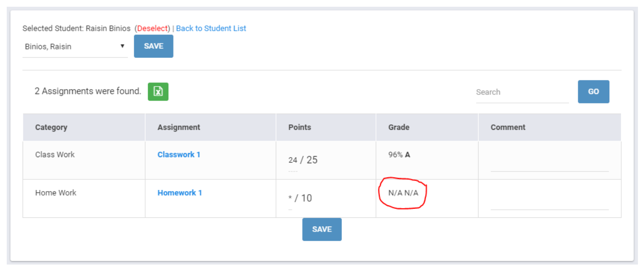Click the Homework 1 comment field
Image resolution: width=644 pixels, height=269 pixels.
549,203
